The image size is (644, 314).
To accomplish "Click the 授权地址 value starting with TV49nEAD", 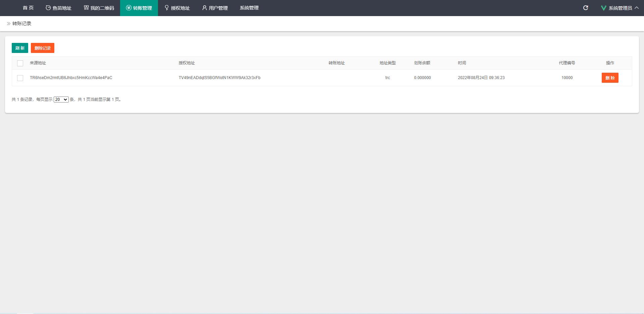I will click(219, 78).
